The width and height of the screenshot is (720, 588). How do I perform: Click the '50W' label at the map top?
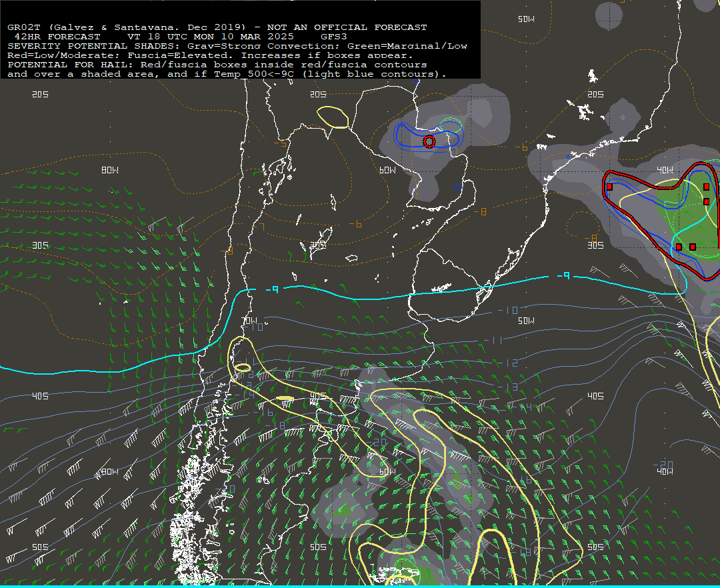[526, 19]
